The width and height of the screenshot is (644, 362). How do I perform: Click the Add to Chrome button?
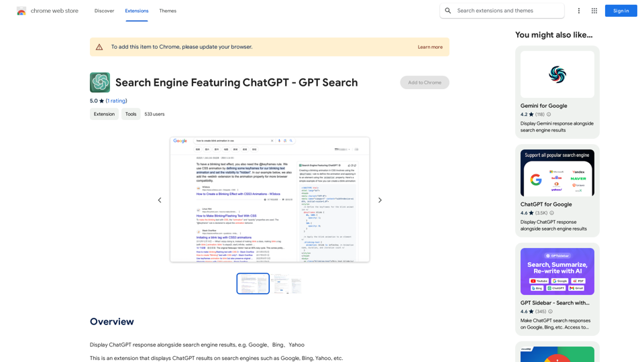click(425, 82)
